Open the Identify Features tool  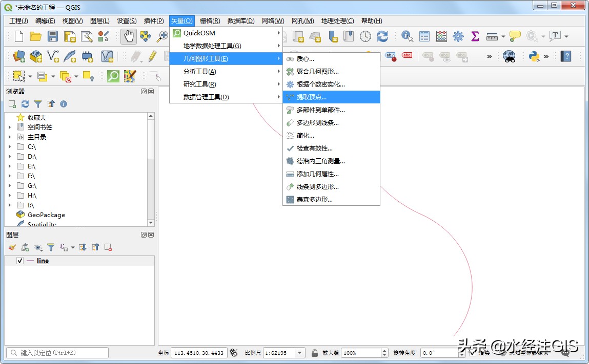(x=407, y=36)
